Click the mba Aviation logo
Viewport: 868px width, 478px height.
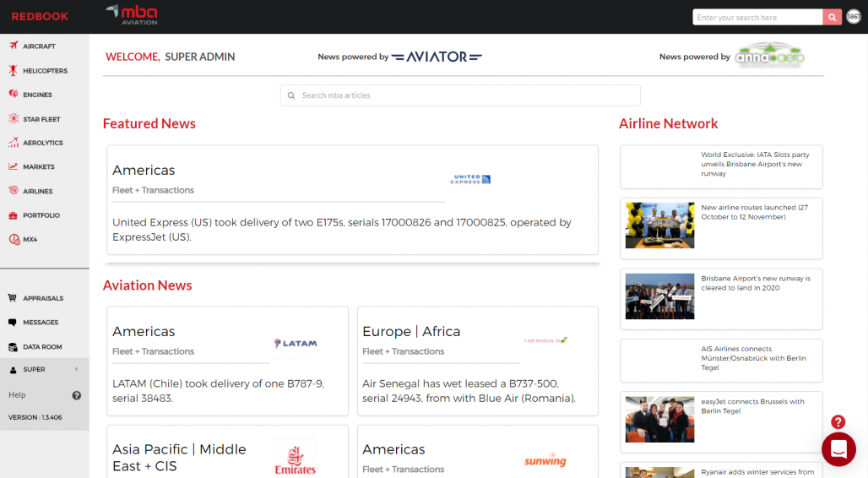click(x=133, y=15)
